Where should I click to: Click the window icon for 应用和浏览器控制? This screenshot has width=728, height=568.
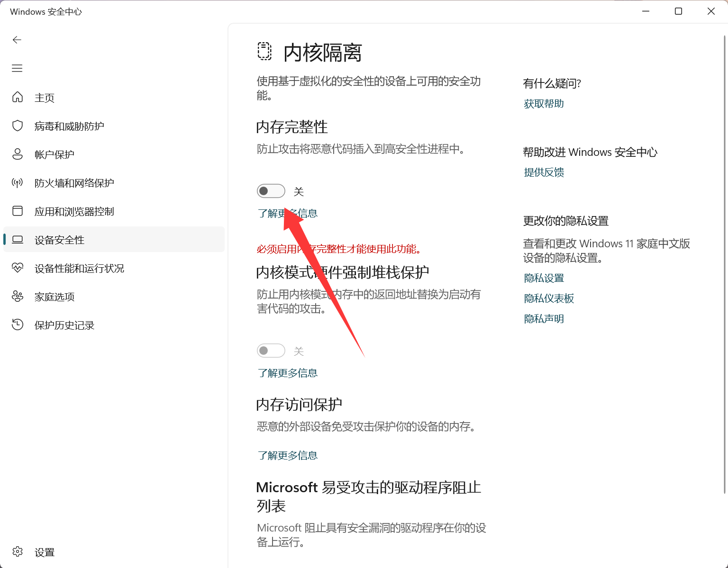point(18,211)
